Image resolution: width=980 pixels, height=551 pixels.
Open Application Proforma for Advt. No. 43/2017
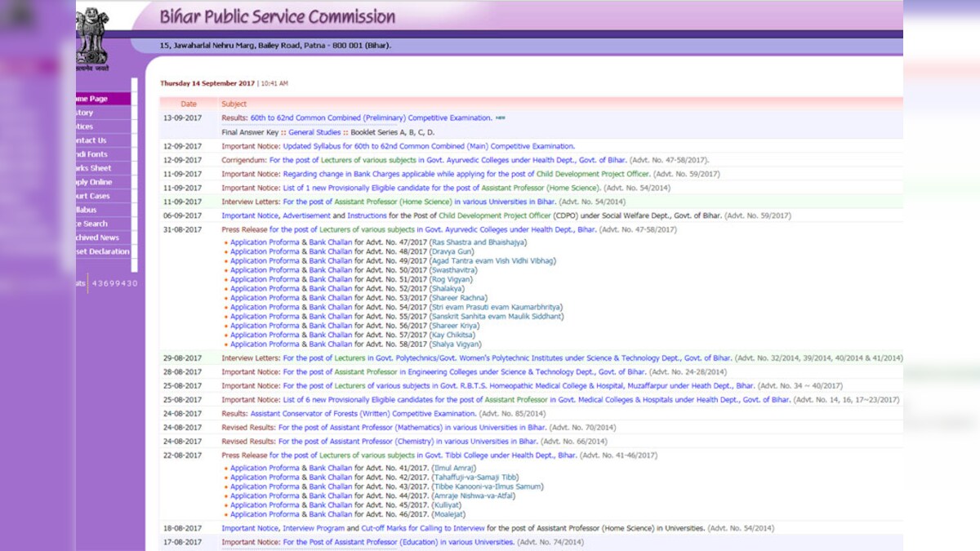265,487
